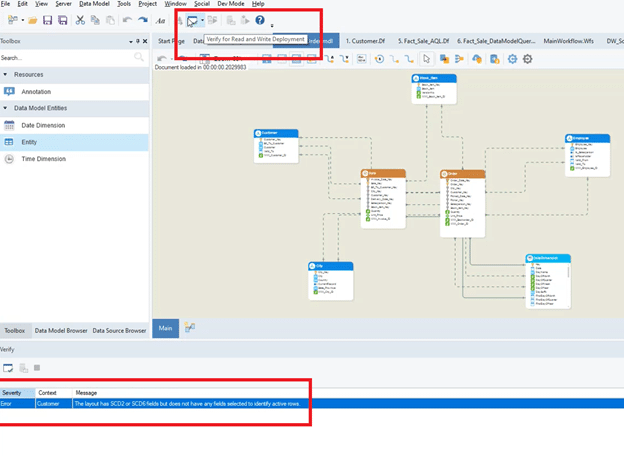Click the Toolbox search field
The height and width of the screenshot is (456, 624).
(68, 58)
